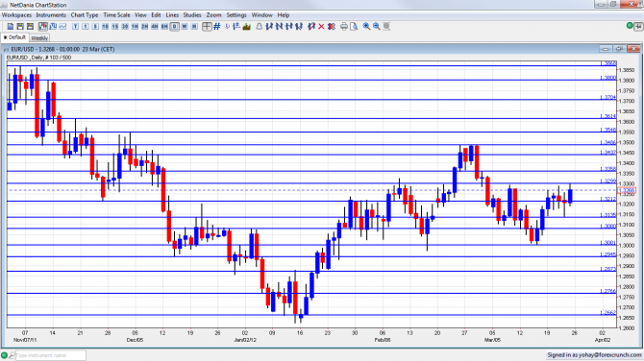Open the Settings menu
This screenshot has height=361, width=644.
click(236, 14)
